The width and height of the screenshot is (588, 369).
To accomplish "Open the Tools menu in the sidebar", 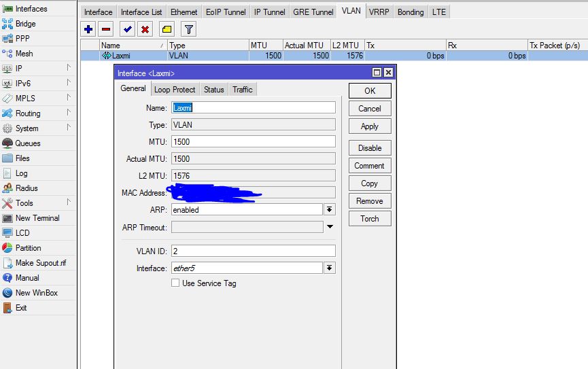I will coord(37,203).
